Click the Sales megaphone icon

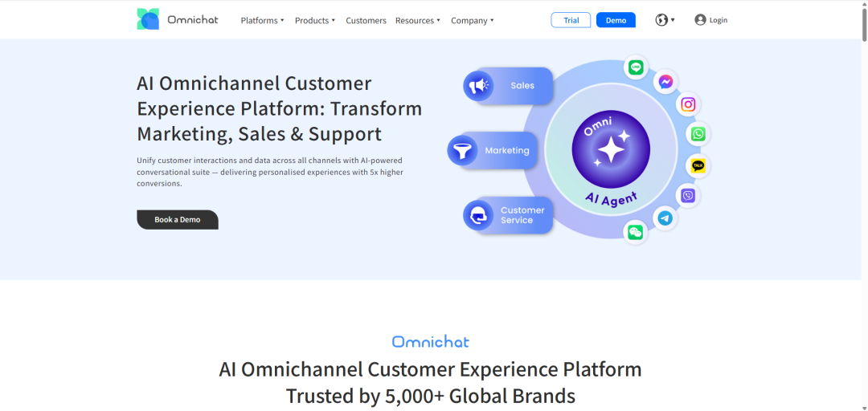[x=478, y=86]
